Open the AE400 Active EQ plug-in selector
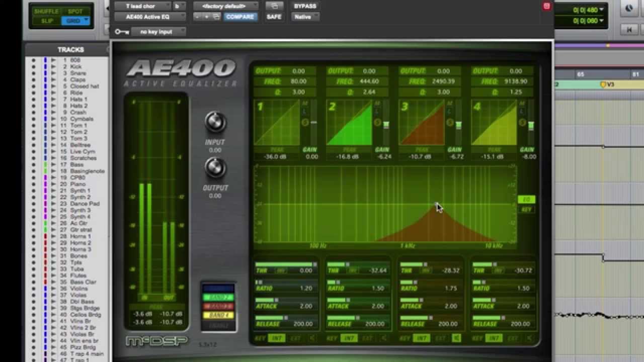The height and width of the screenshot is (362, 644). [150, 17]
